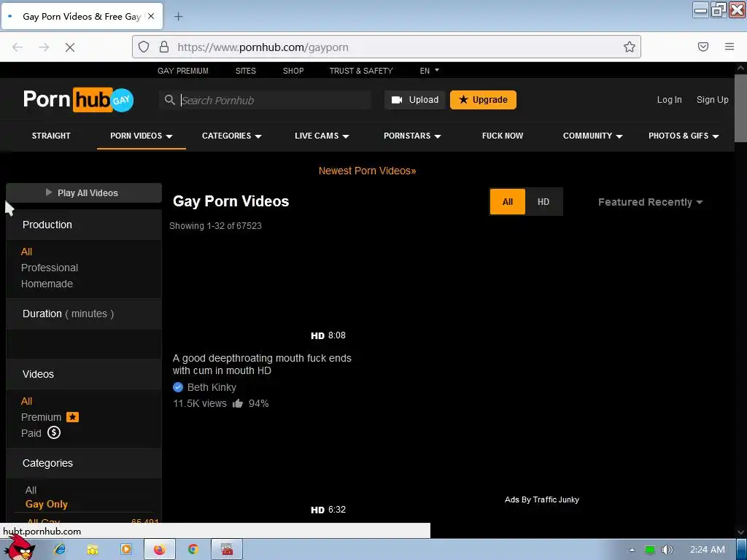This screenshot has width=747, height=560.
Task: Select All under the Videos filter
Action: point(27,402)
